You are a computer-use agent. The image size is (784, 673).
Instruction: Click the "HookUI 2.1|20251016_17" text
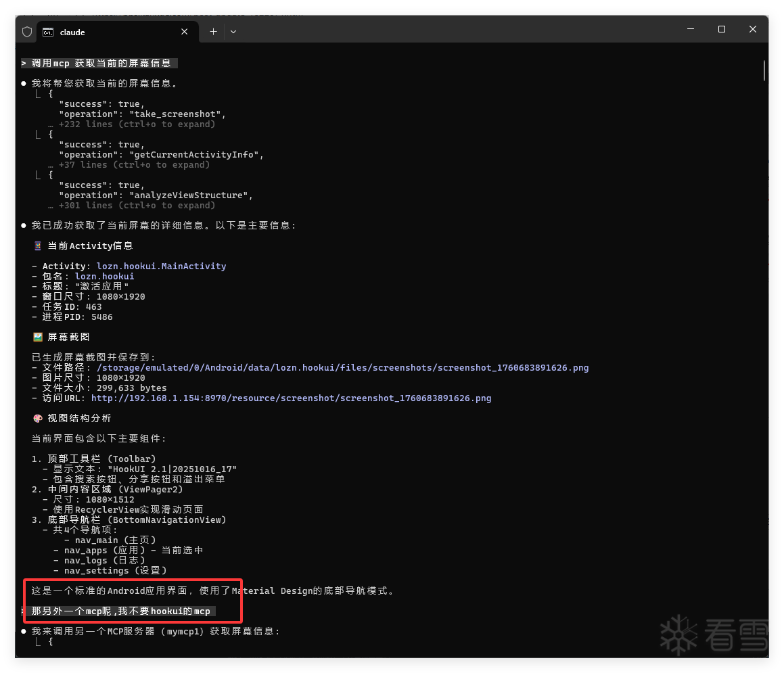[x=172, y=469]
